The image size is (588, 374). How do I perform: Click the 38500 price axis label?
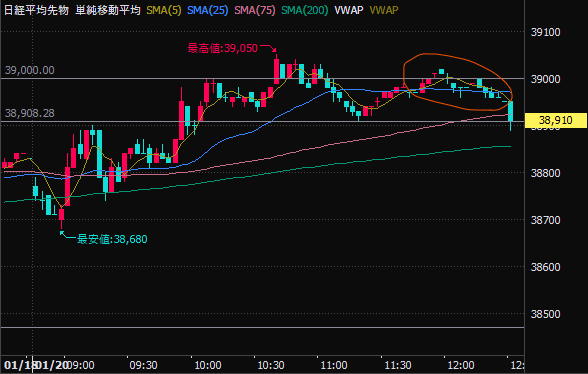click(x=546, y=314)
